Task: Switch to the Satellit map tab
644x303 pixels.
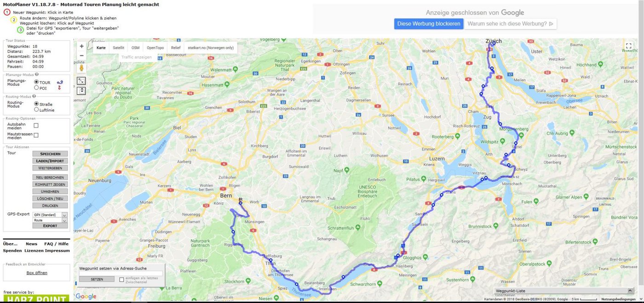Action: point(118,48)
